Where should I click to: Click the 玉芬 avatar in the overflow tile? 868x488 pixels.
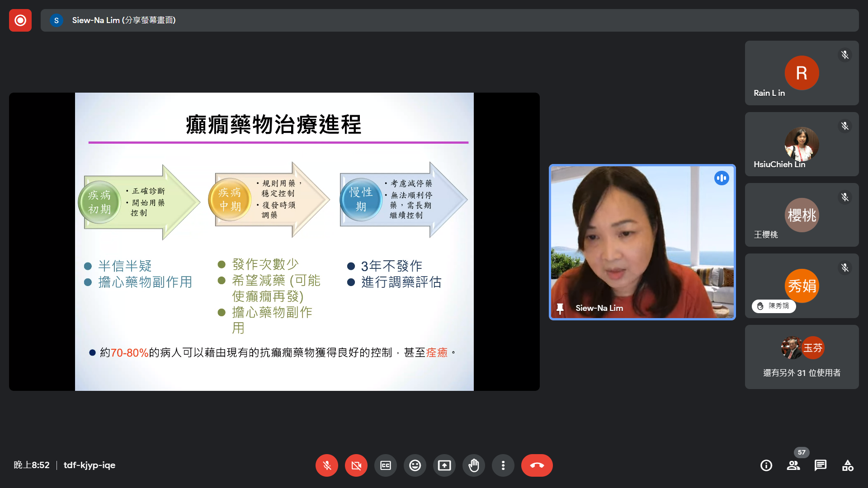coord(813,348)
